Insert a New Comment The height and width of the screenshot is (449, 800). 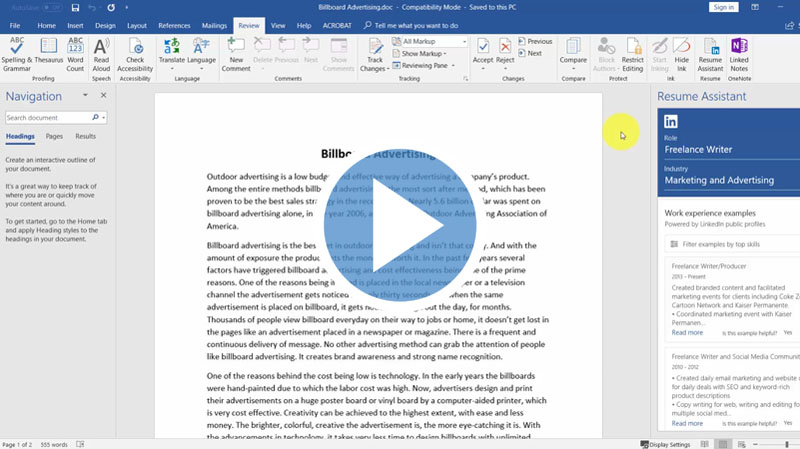(x=236, y=54)
